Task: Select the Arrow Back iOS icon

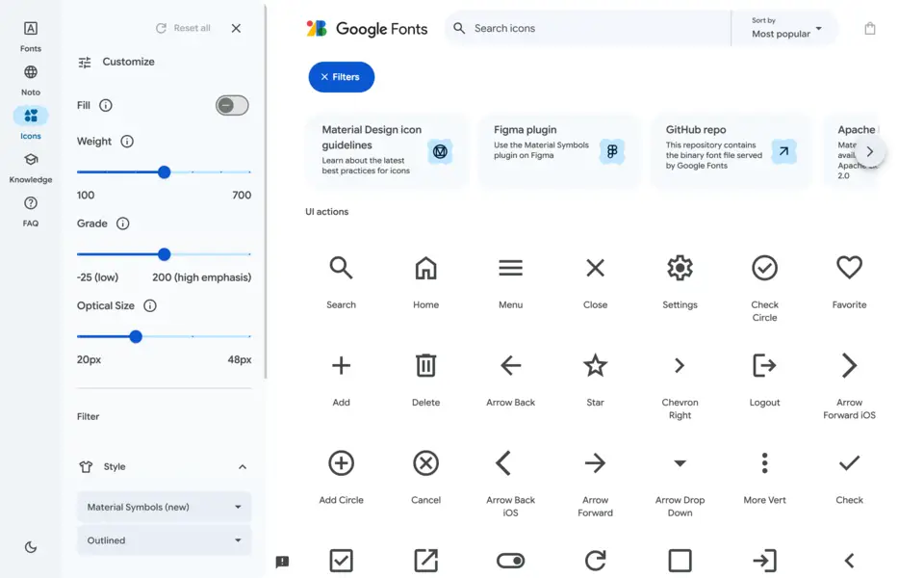Action: [x=503, y=463]
